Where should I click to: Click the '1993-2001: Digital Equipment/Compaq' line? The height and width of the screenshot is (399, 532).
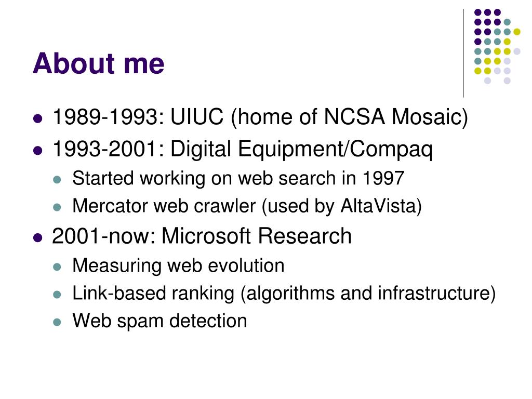(242, 149)
